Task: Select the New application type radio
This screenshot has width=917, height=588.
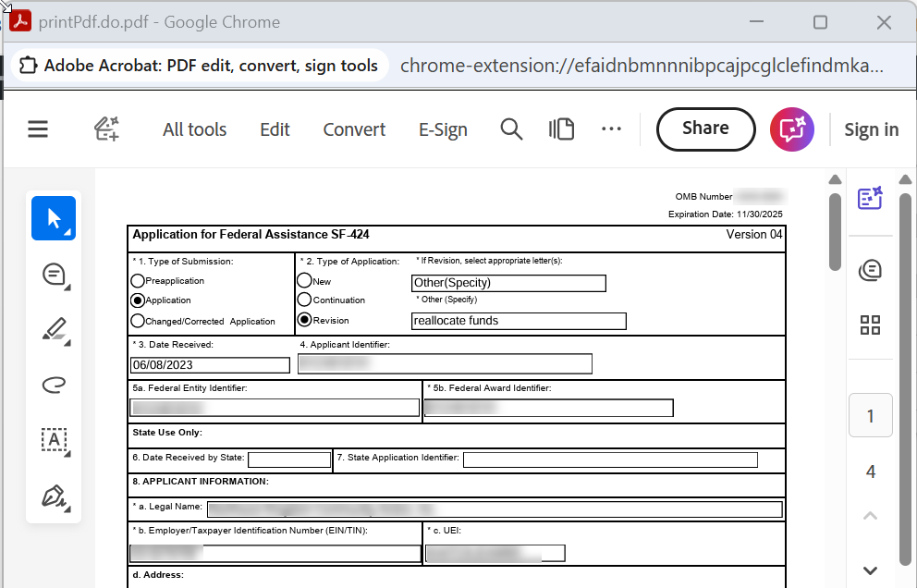Action: [x=304, y=280]
